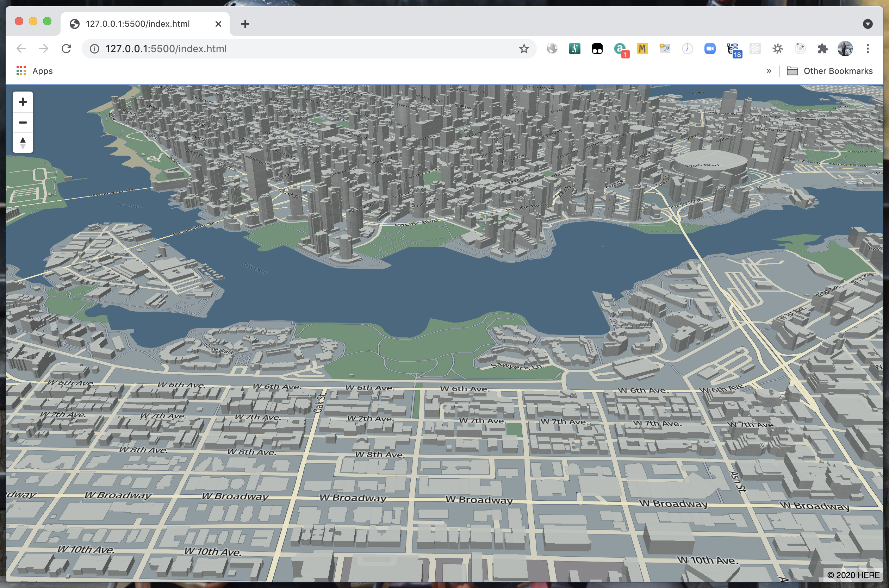Click the yellow M extension icon

(x=642, y=49)
